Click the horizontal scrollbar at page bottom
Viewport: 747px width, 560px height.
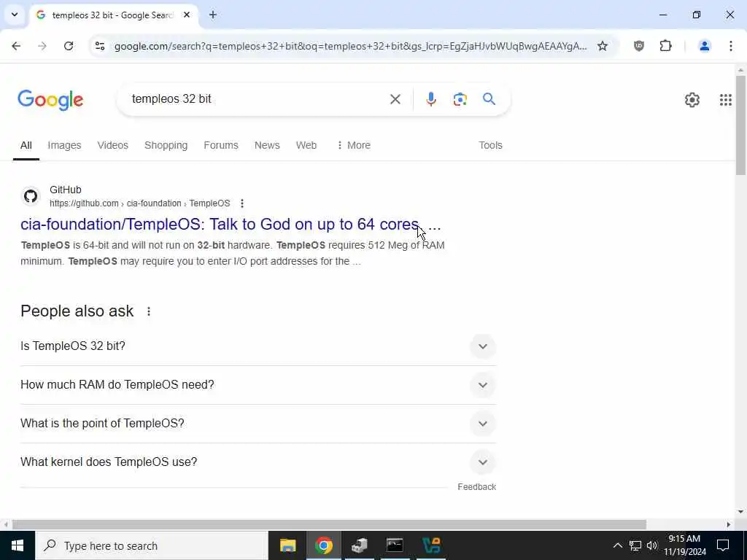point(329,525)
